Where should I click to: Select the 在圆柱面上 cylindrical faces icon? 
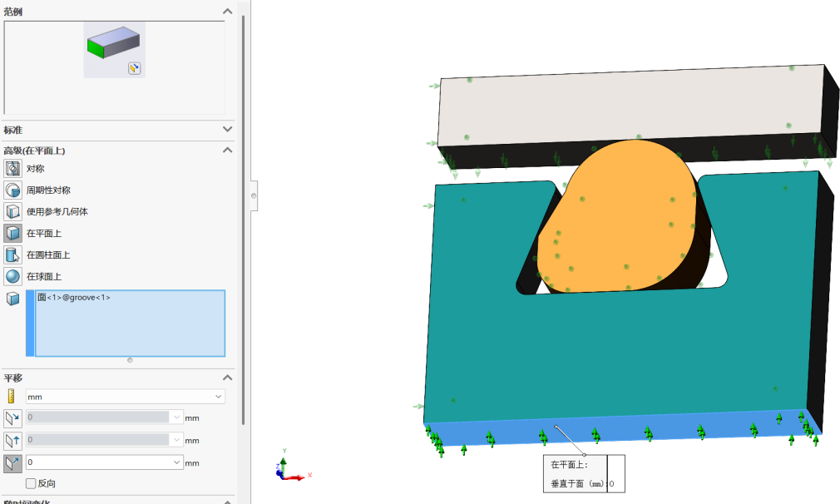pos(12,254)
